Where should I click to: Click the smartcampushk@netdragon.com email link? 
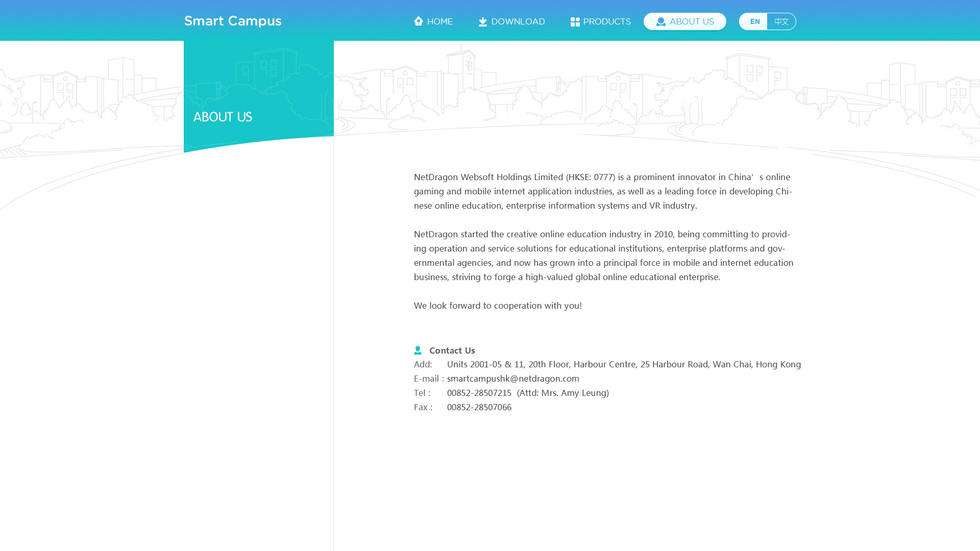pyautogui.click(x=513, y=378)
